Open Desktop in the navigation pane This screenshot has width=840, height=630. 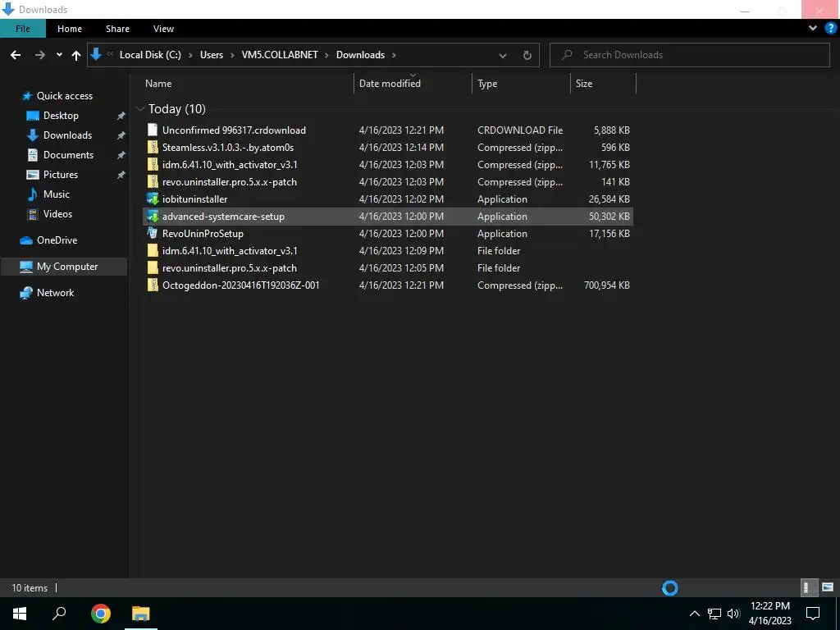tap(61, 116)
